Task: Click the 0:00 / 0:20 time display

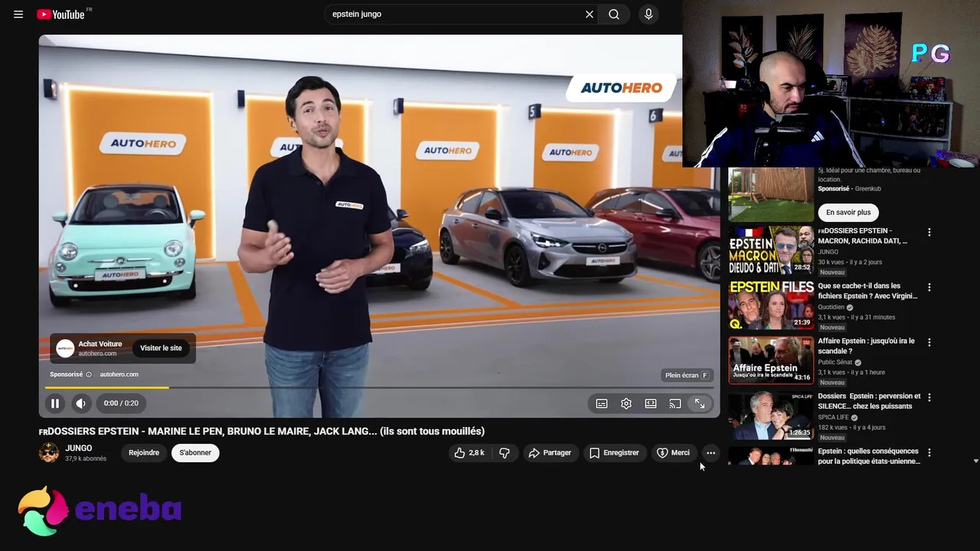Action: click(121, 403)
